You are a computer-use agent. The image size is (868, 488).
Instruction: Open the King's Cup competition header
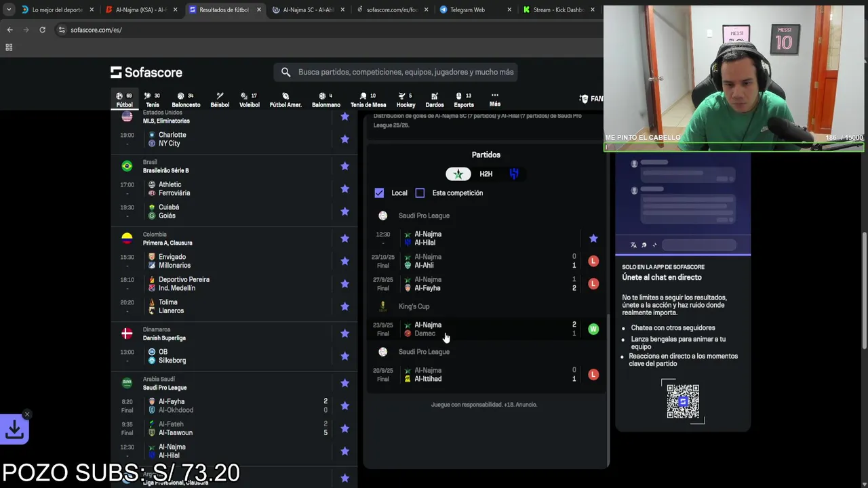pyautogui.click(x=414, y=306)
